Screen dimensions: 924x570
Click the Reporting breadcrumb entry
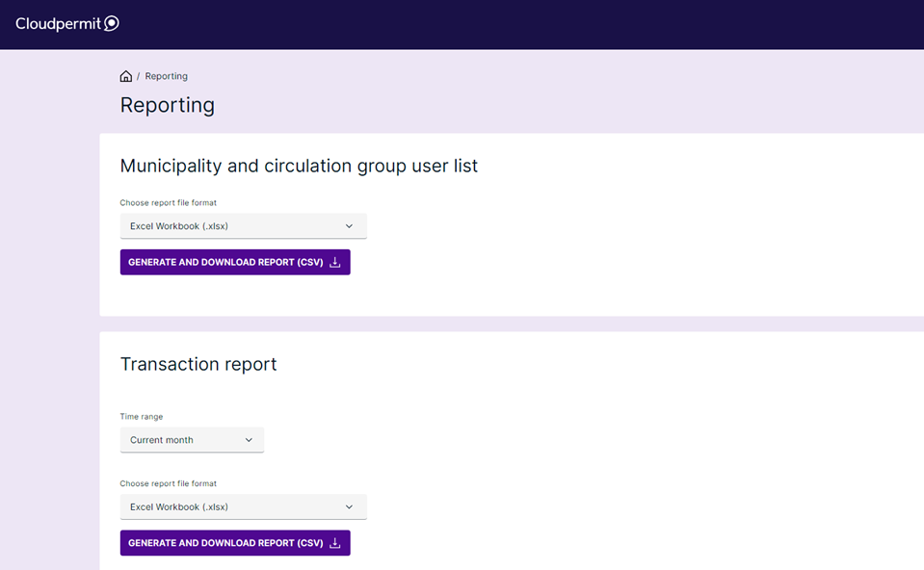click(166, 75)
